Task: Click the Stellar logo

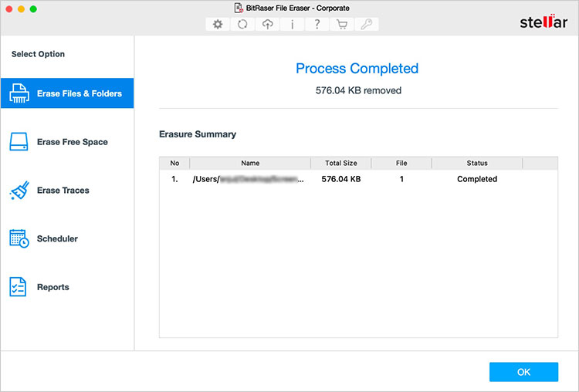Action: [543, 22]
